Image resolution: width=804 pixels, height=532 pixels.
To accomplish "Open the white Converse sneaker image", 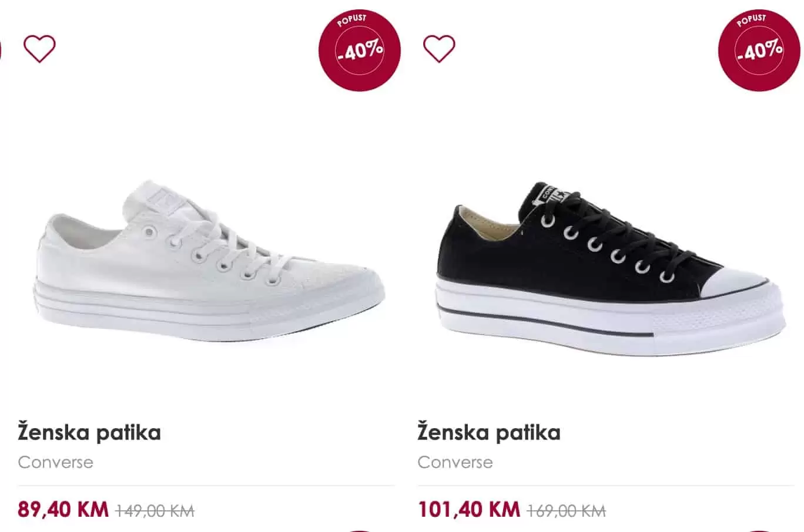I will [209, 264].
